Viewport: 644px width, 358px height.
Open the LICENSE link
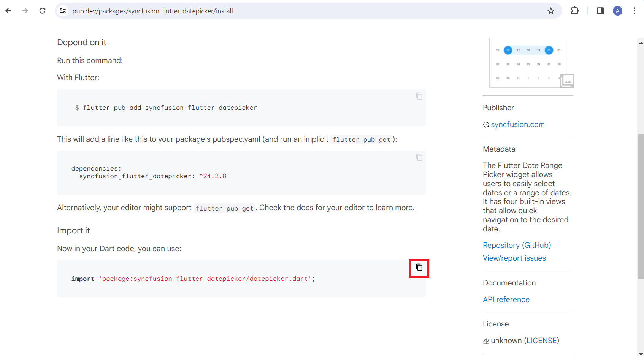tap(542, 341)
